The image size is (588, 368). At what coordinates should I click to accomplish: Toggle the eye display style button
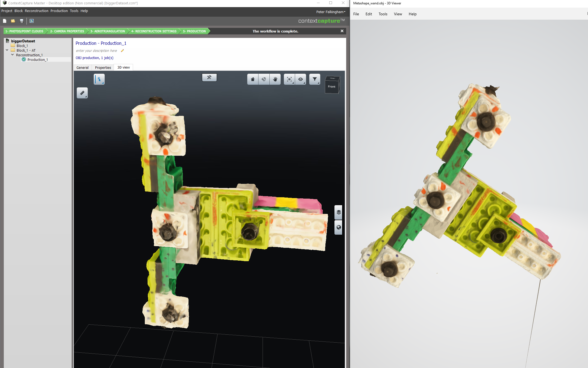point(301,80)
